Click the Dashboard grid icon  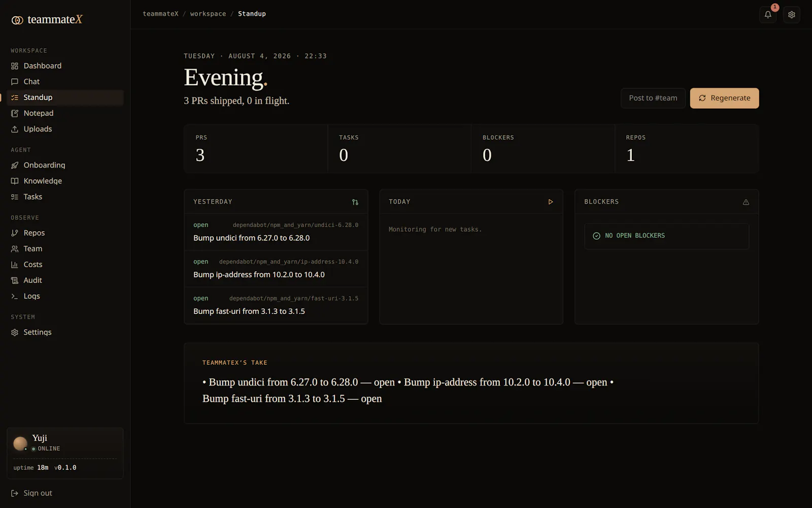(x=15, y=66)
